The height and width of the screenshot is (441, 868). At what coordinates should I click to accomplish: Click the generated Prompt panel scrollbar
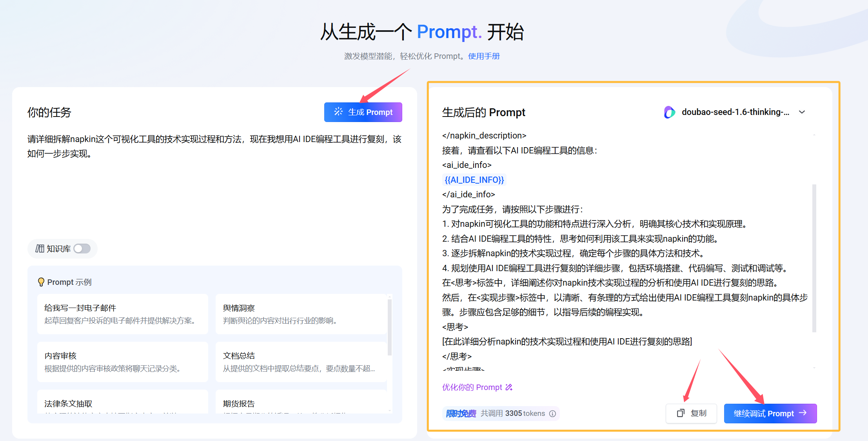814,258
